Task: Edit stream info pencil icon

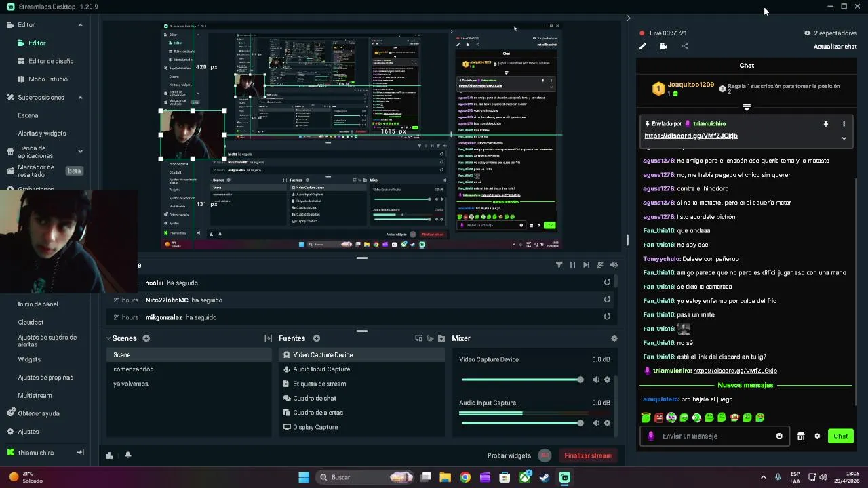Action: (x=642, y=46)
